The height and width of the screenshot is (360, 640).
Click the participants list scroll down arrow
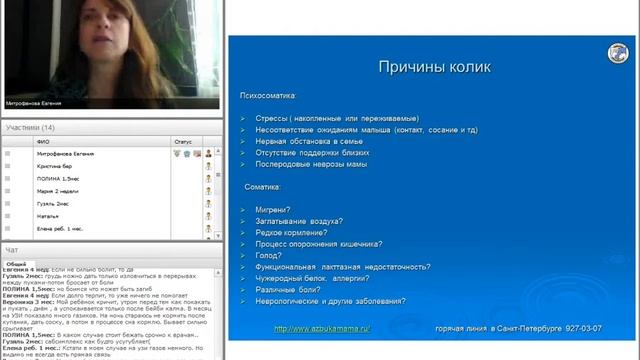(x=218, y=236)
